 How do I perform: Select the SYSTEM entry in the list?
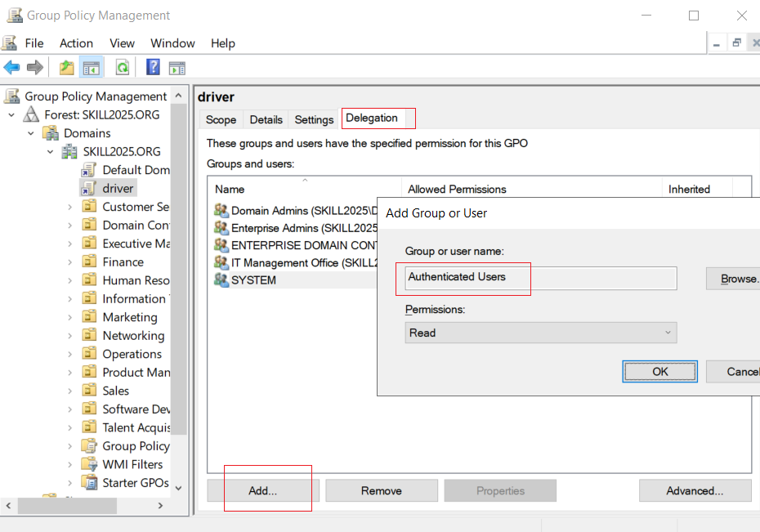point(253,280)
